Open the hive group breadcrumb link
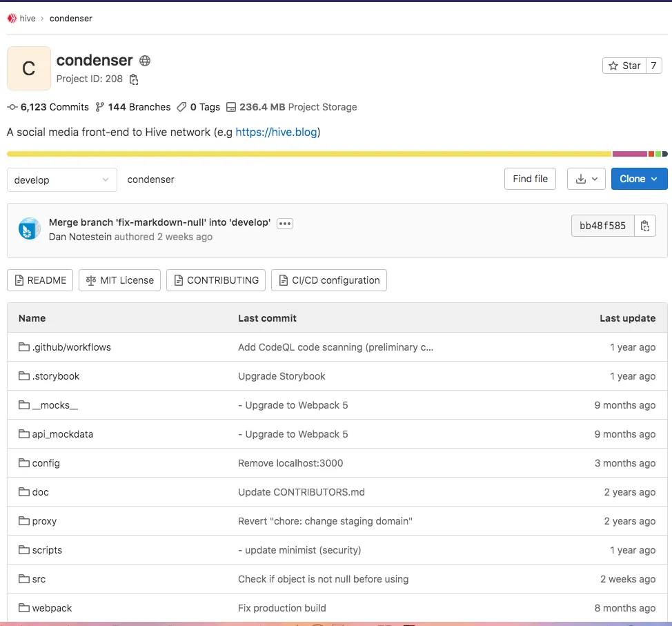 click(28, 19)
